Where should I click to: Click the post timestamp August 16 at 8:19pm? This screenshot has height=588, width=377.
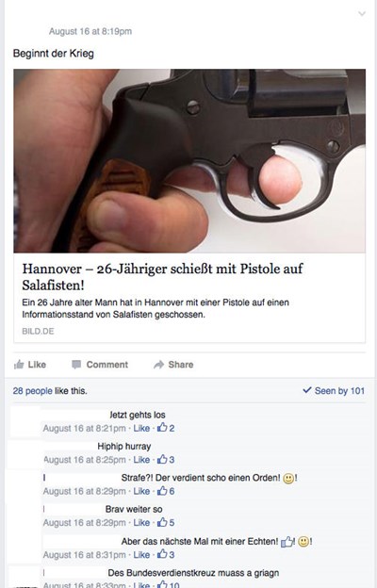[90, 31]
